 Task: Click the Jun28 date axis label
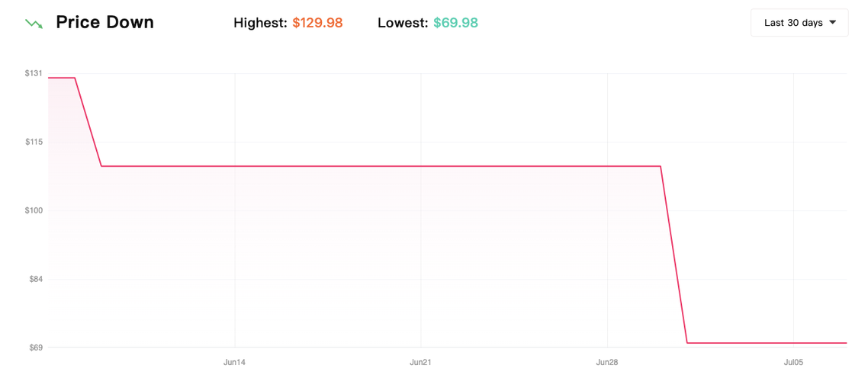point(607,363)
